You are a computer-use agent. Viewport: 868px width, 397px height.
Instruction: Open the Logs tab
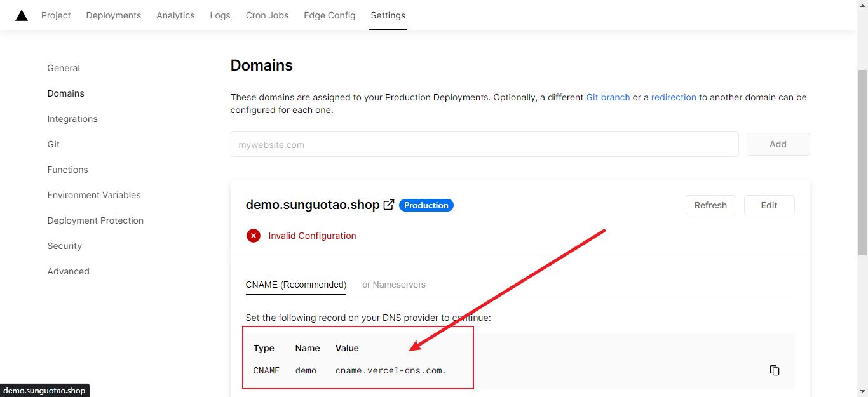coord(220,15)
